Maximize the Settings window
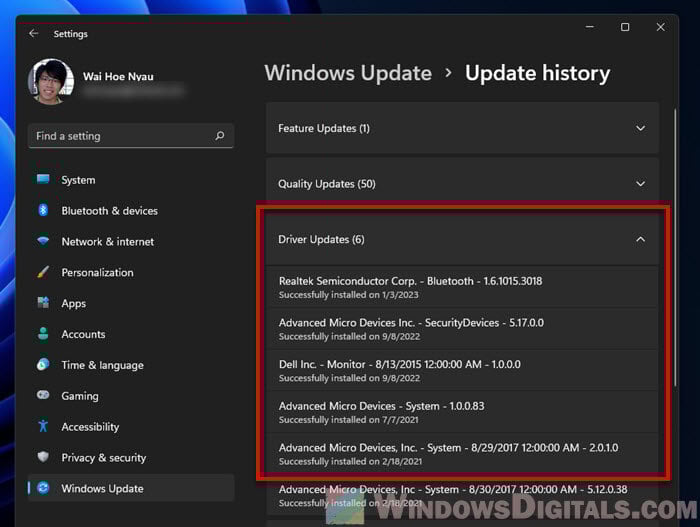Image resolution: width=700 pixels, height=527 pixels. point(625,27)
